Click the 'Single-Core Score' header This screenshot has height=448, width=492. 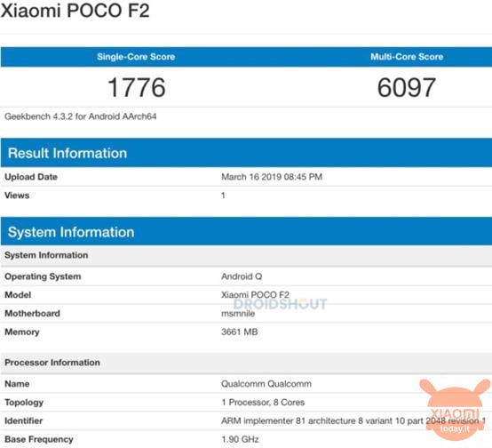click(x=136, y=57)
